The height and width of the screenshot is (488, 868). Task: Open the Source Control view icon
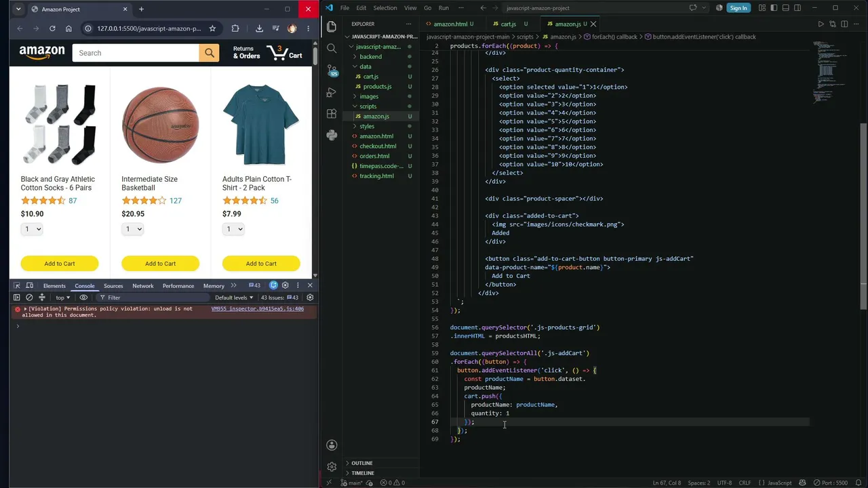332,70
